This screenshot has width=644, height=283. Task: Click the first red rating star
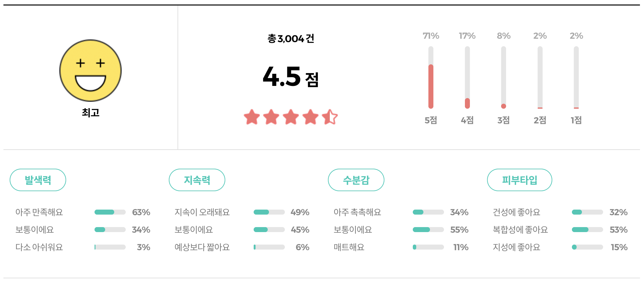pyautogui.click(x=251, y=117)
